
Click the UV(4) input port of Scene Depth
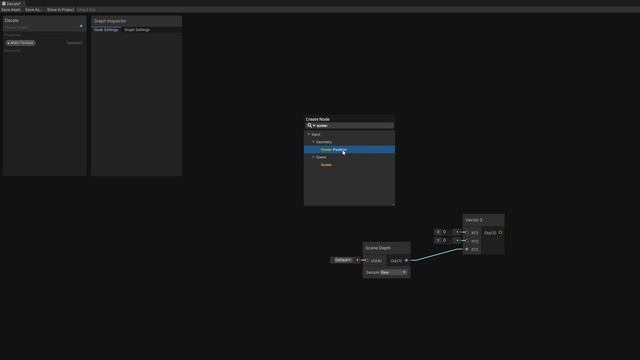pyautogui.click(x=367, y=260)
